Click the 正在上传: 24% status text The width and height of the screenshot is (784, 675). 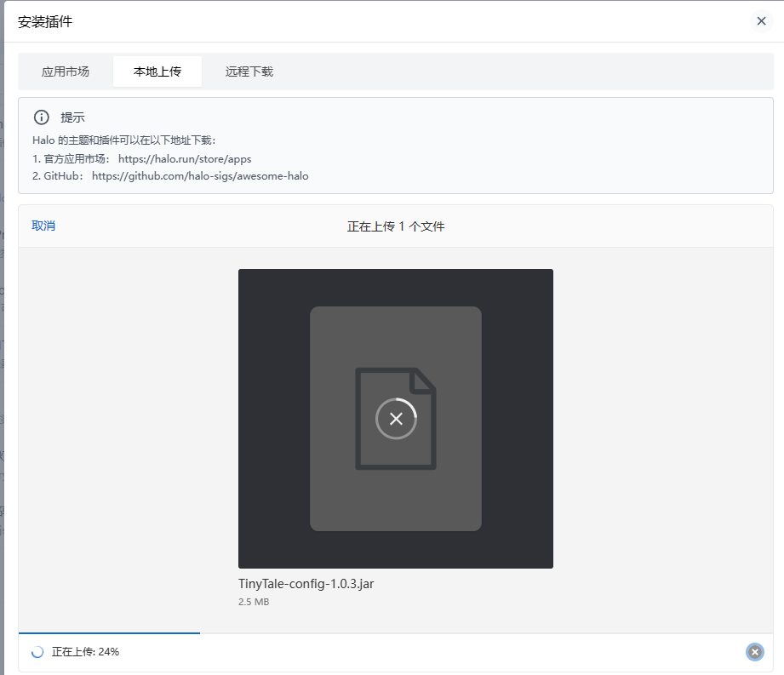[x=85, y=651]
